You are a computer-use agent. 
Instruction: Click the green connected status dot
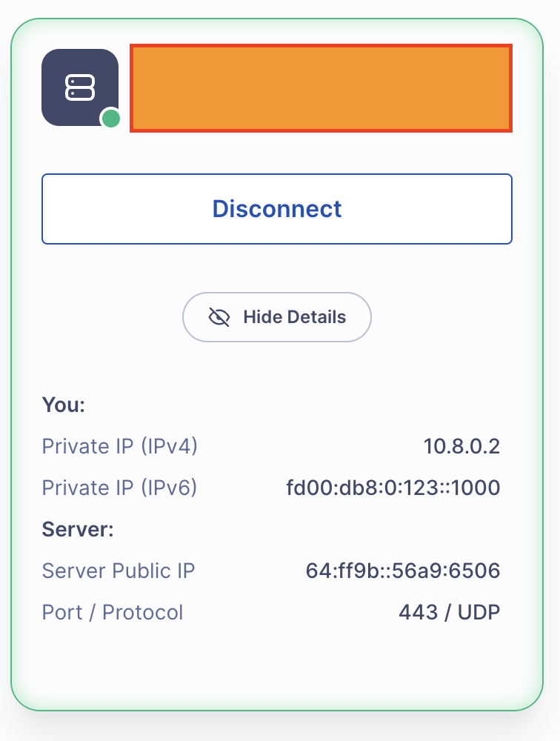click(111, 118)
